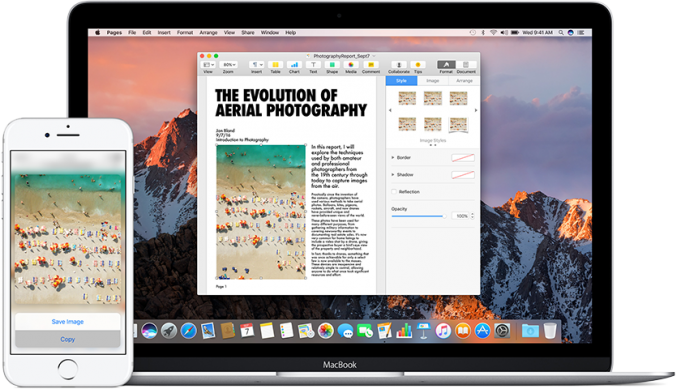Click the Wi-Fi status icon
The height and width of the screenshot is (389, 681).
point(493,33)
